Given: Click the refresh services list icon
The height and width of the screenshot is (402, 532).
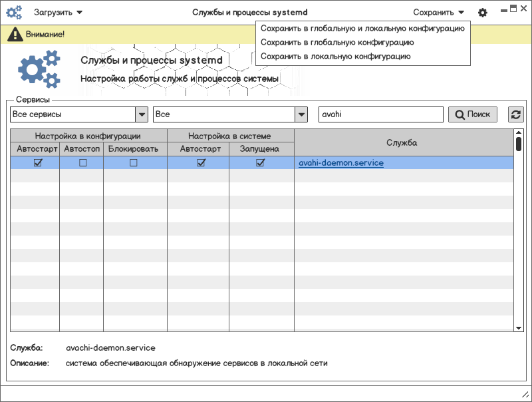Looking at the screenshot, I should (516, 114).
